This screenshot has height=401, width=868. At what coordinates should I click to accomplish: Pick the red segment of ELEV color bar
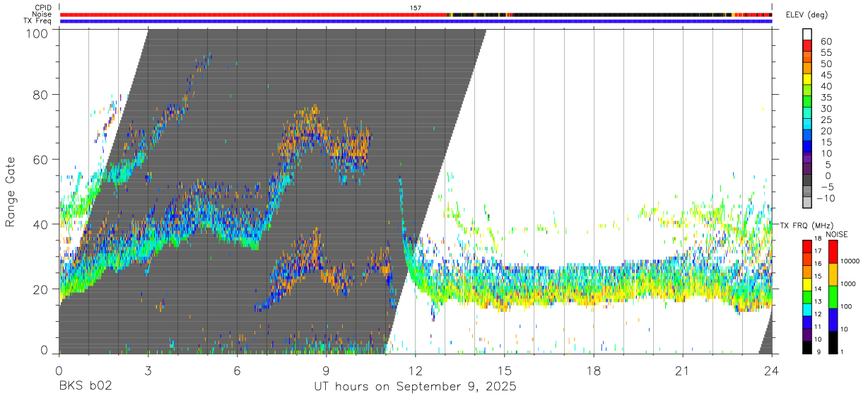coord(807,47)
